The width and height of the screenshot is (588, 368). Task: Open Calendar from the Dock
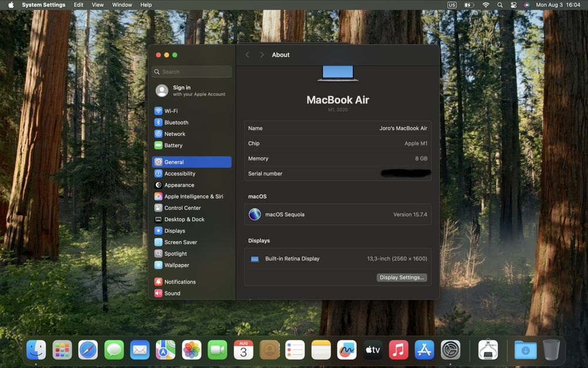(243, 350)
